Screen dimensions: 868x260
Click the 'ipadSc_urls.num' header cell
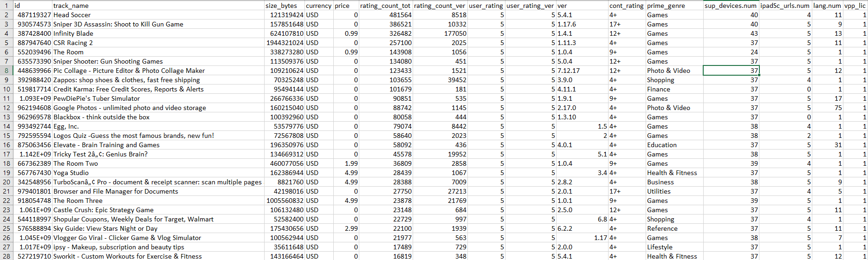(x=785, y=6)
